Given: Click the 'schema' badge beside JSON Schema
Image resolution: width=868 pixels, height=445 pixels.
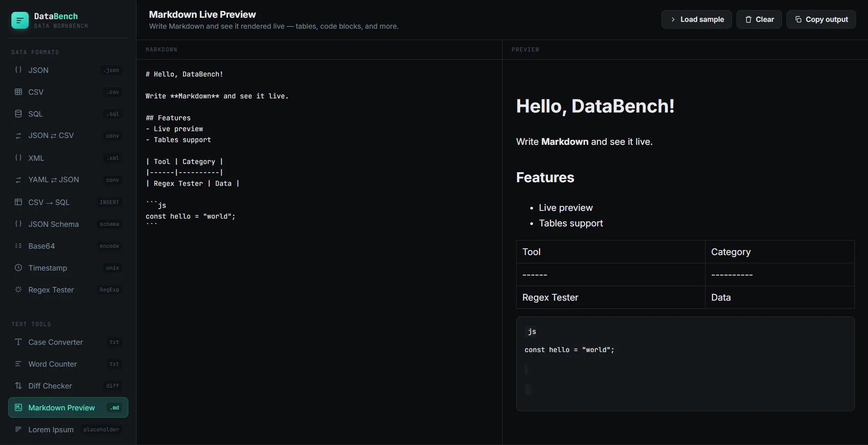Looking at the screenshot, I should pos(109,224).
